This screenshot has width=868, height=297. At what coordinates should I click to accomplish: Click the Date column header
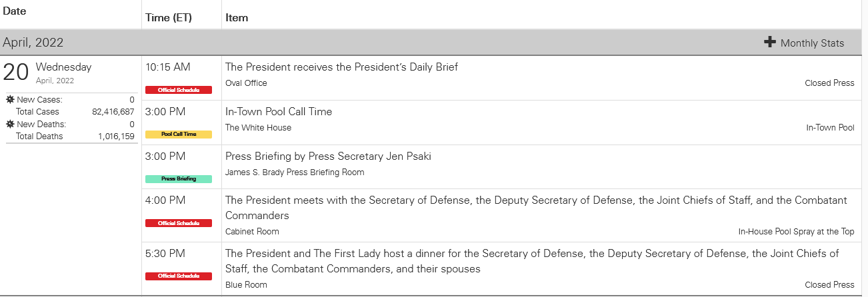pos(15,11)
